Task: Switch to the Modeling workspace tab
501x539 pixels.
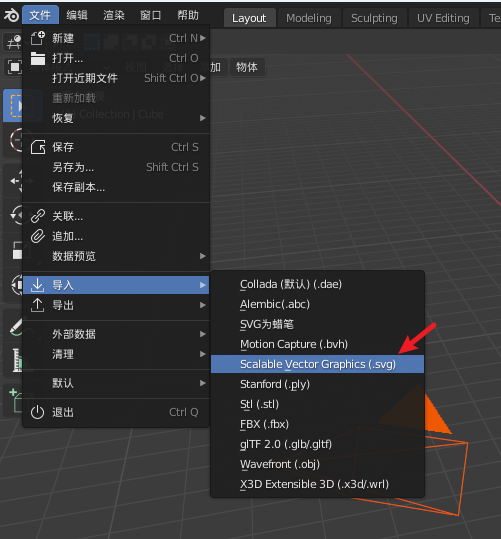Action: click(x=309, y=18)
